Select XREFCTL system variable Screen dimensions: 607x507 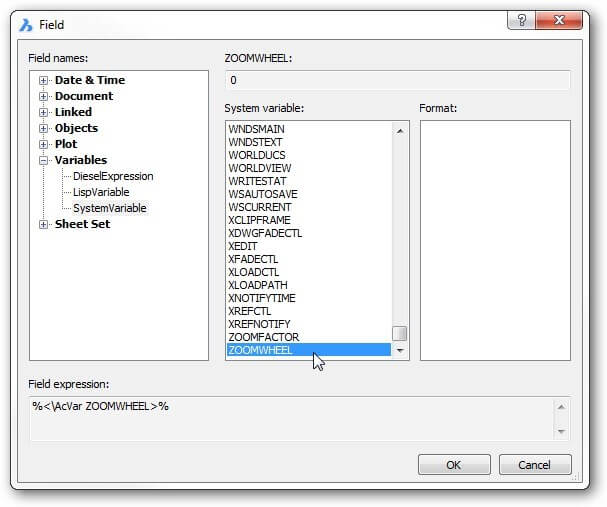pos(309,311)
